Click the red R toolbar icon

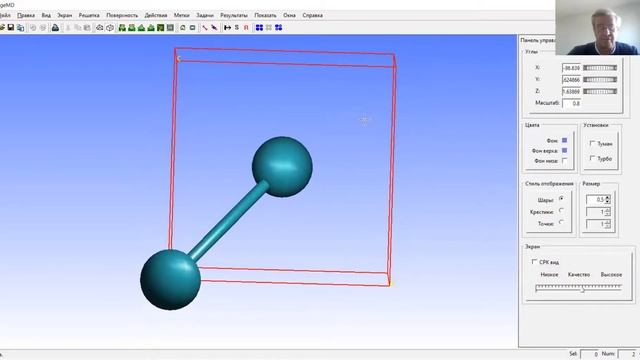pos(246,27)
